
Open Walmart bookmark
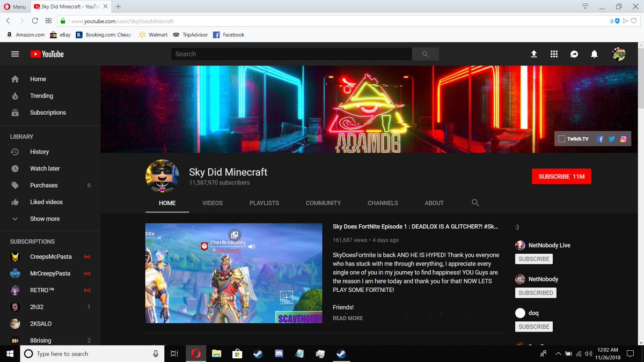(x=154, y=35)
